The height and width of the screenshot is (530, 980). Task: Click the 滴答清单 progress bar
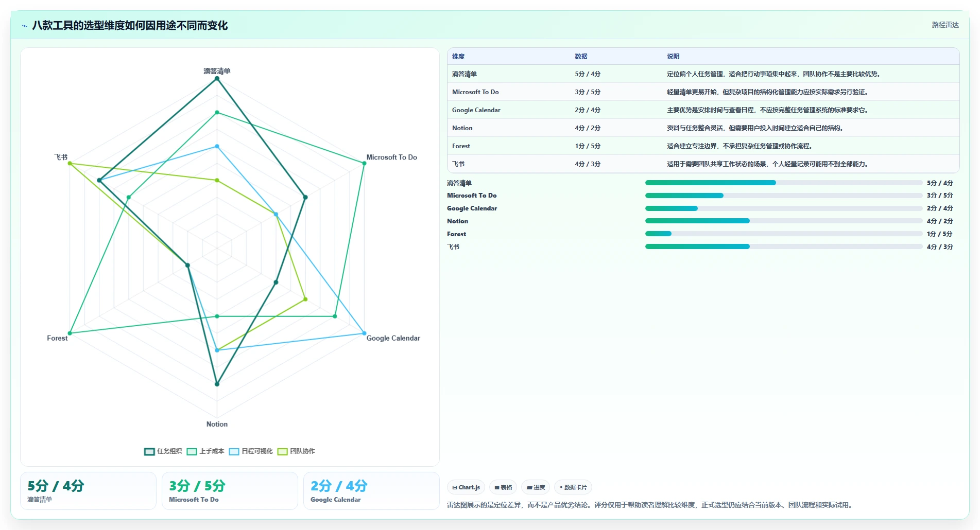pyautogui.click(x=784, y=183)
